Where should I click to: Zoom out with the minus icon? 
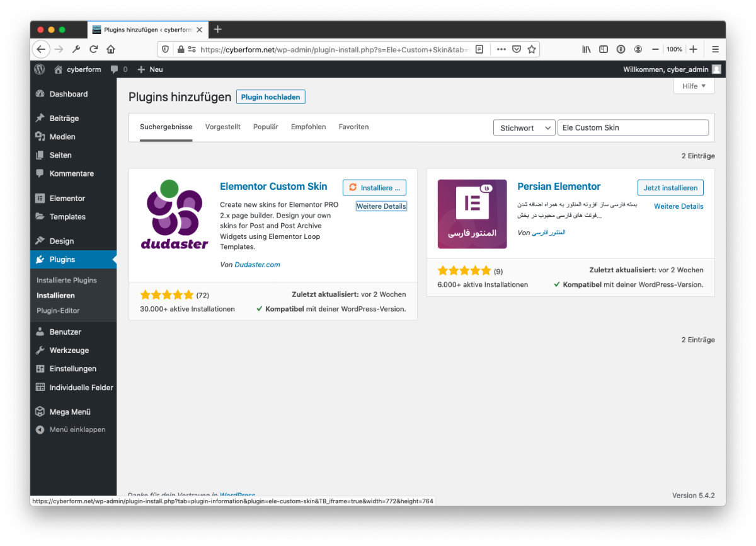(x=655, y=49)
